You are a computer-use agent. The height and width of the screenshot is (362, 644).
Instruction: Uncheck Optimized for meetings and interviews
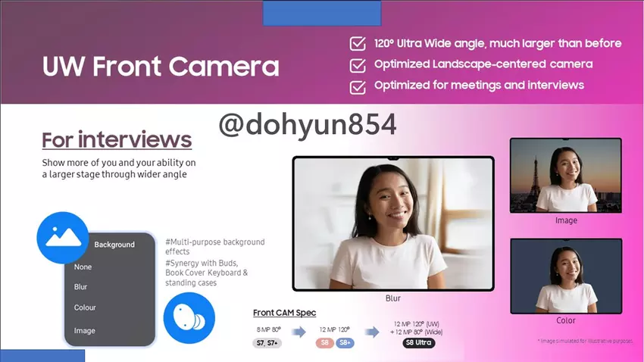coord(358,86)
